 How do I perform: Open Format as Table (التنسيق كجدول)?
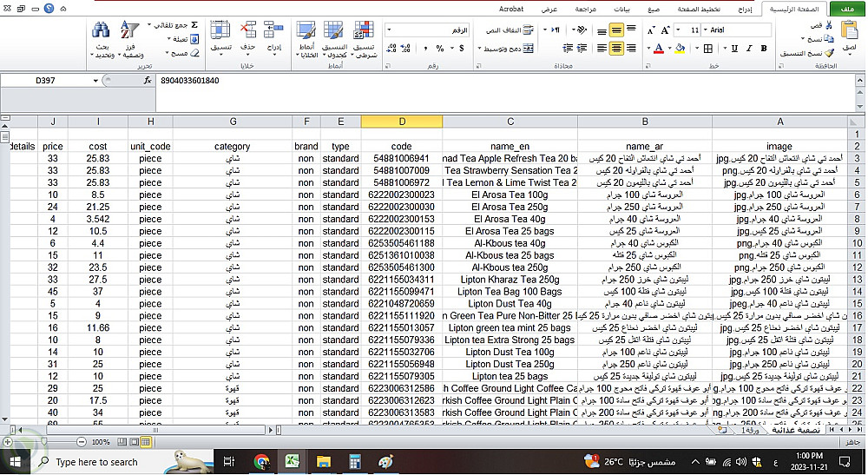tap(334, 39)
